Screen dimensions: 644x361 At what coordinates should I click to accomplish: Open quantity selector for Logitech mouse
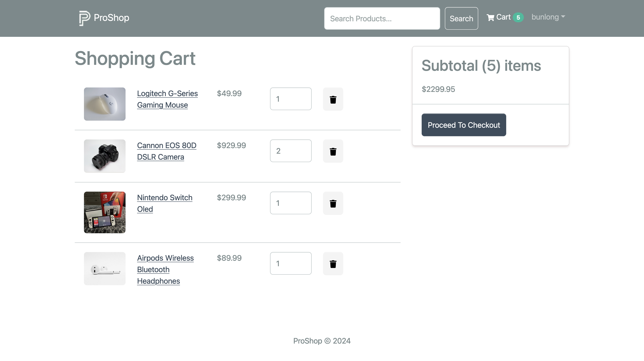coord(291,99)
